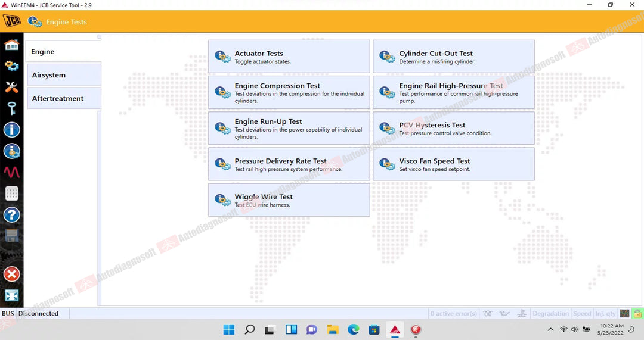Image resolution: width=644 pixels, height=340 pixels.
Task: Open the blue information icon
Action: click(x=11, y=130)
